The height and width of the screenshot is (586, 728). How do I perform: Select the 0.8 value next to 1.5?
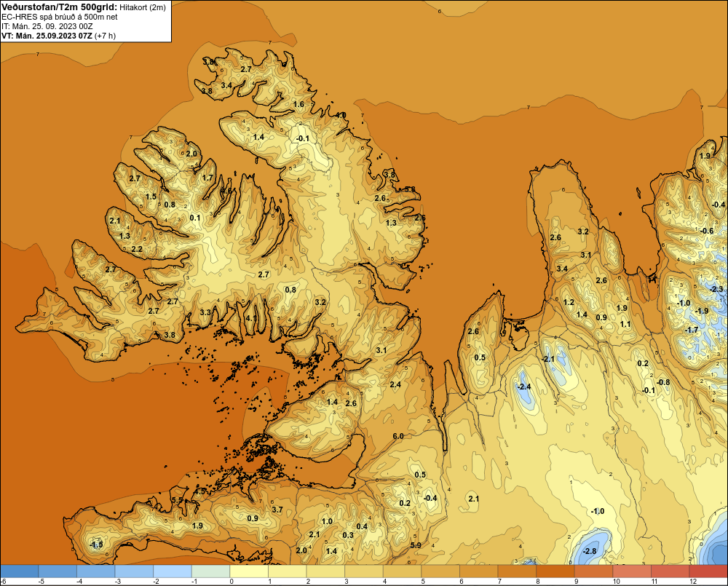[x=170, y=205]
